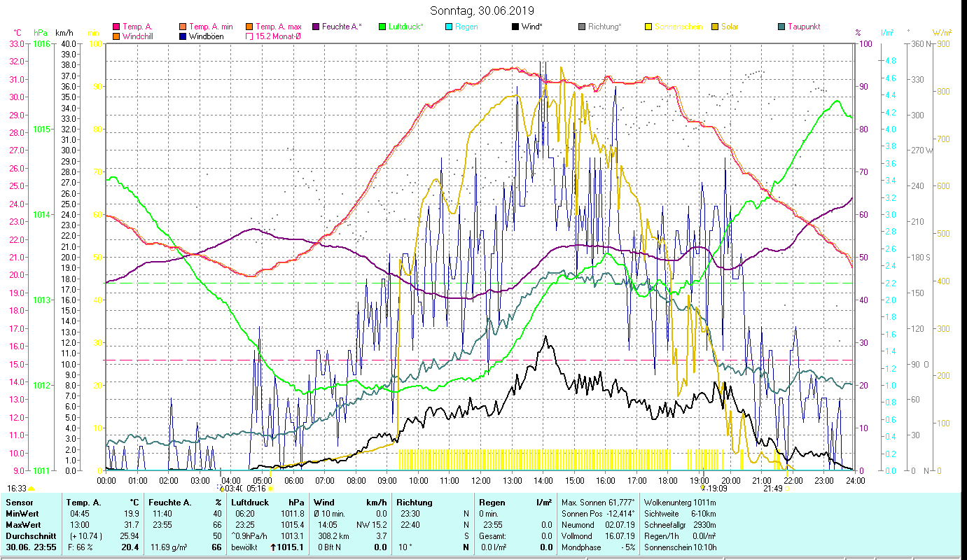This screenshot has height=560, width=967.
Task: Click the yellow Sonnenschein legend square
Action: tap(648, 27)
